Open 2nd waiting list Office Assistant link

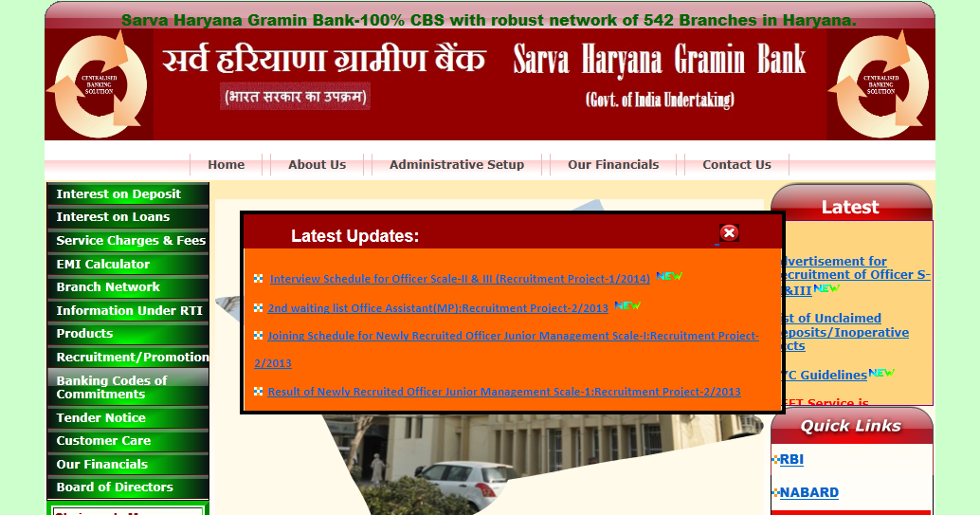438,308
